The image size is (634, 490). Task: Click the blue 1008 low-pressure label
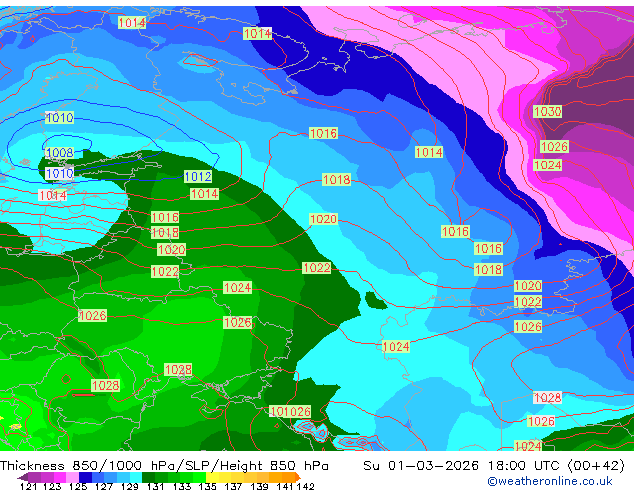pyautogui.click(x=60, y=153)
